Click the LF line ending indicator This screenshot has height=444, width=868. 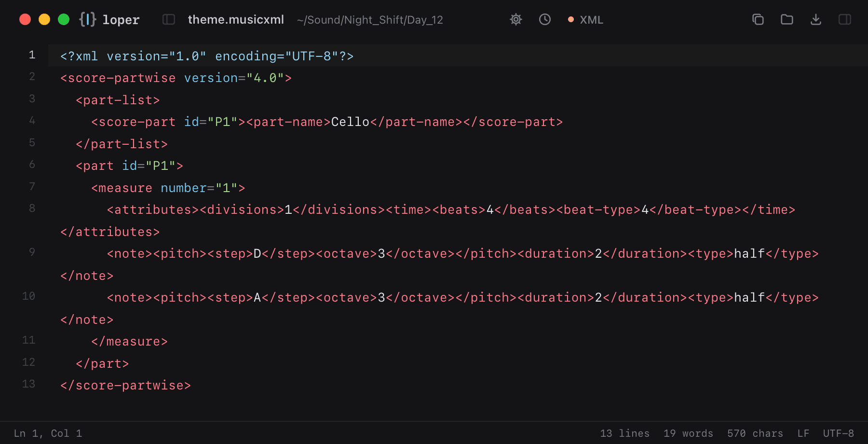coord(803,433)
